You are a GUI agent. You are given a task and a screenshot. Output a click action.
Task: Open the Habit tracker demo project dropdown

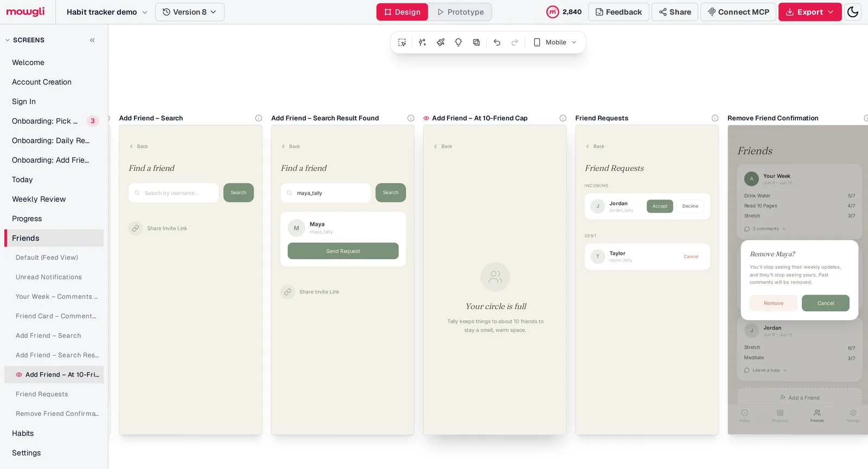tap(107, 12)
